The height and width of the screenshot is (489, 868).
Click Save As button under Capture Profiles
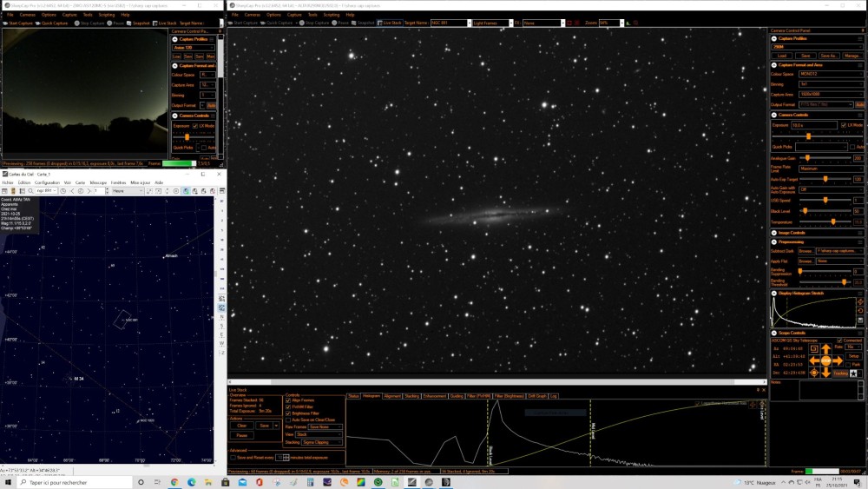point(829,56)
